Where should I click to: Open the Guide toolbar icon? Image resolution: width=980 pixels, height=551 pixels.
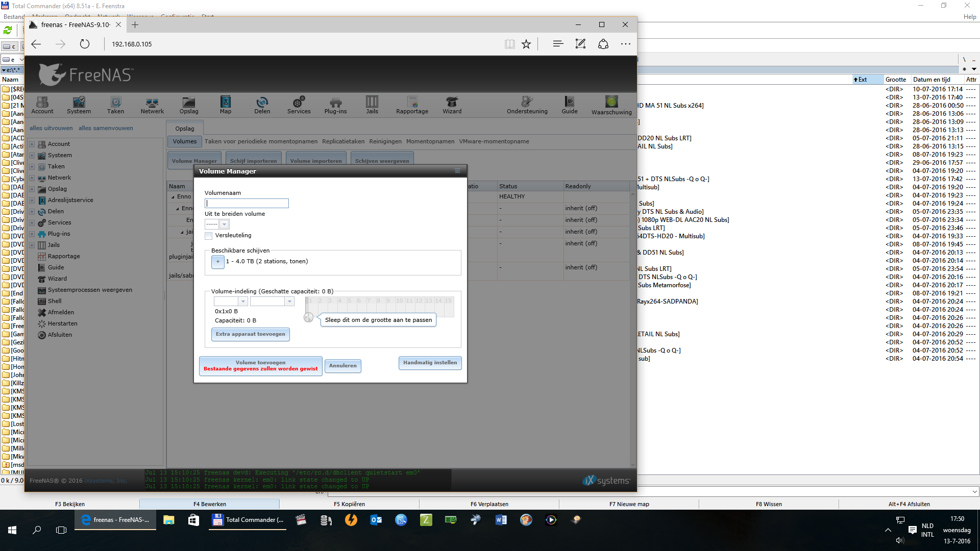(570, 105)
